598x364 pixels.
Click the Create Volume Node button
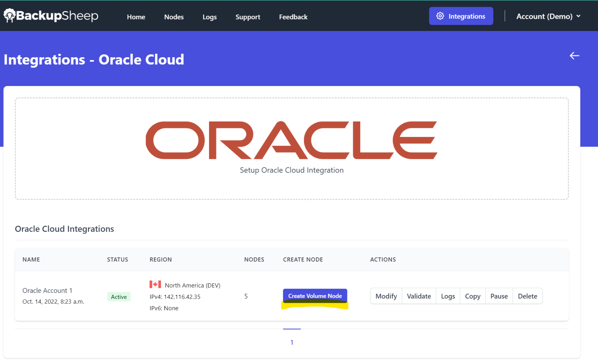pyautogui.click(x=315, y=296)
